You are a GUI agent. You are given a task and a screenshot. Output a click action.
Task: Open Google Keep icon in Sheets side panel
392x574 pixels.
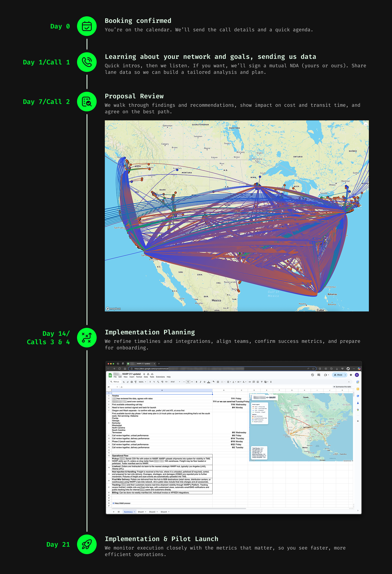[358, 389]
